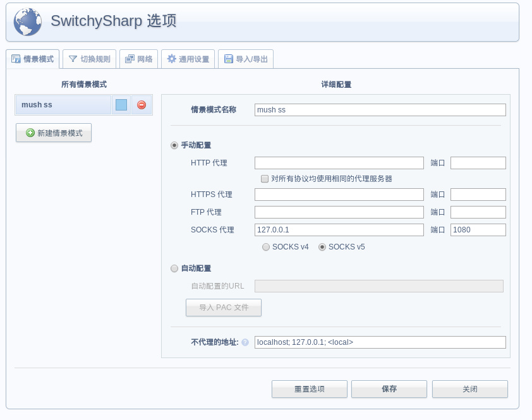Select the mush ss profile row
The height and width of the screenshot is (420, 532).
[63, 105]
